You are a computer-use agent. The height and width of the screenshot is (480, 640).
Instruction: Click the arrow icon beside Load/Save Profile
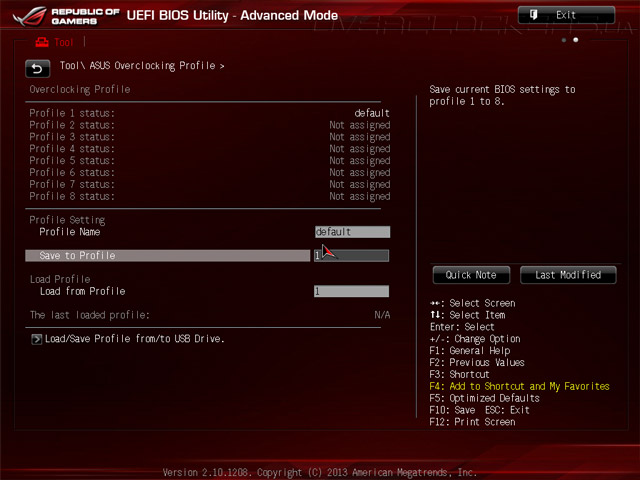(36, 339)
